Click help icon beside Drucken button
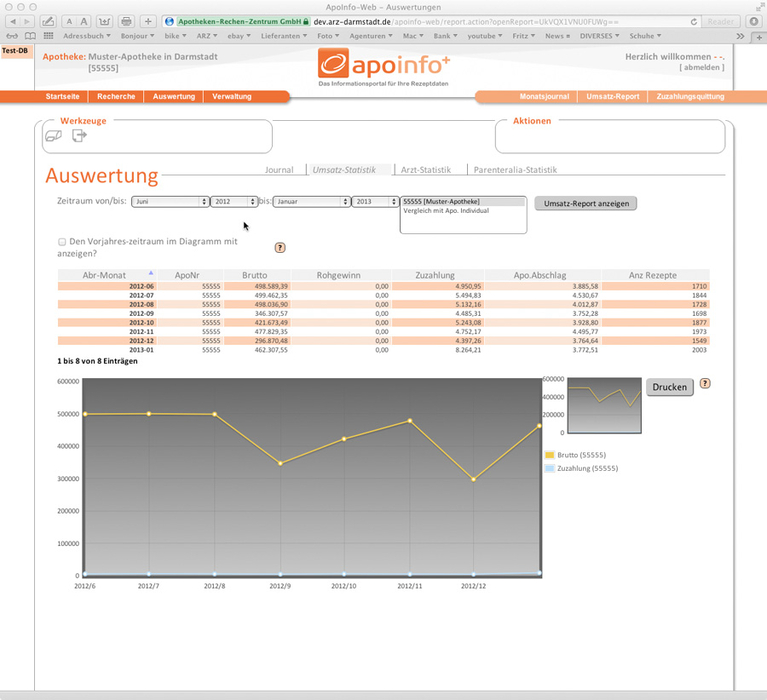This screenshot has width=767, height=700. [705, 384]
